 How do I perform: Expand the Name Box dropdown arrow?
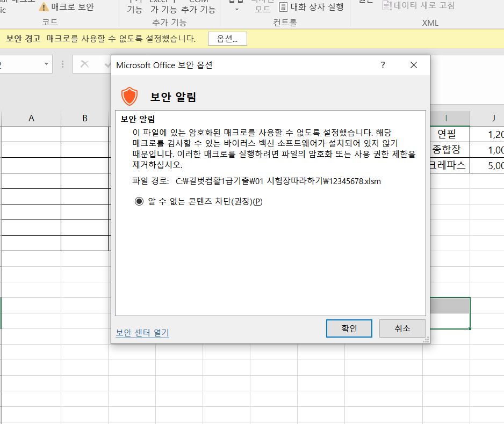click(x=46, y=64)
